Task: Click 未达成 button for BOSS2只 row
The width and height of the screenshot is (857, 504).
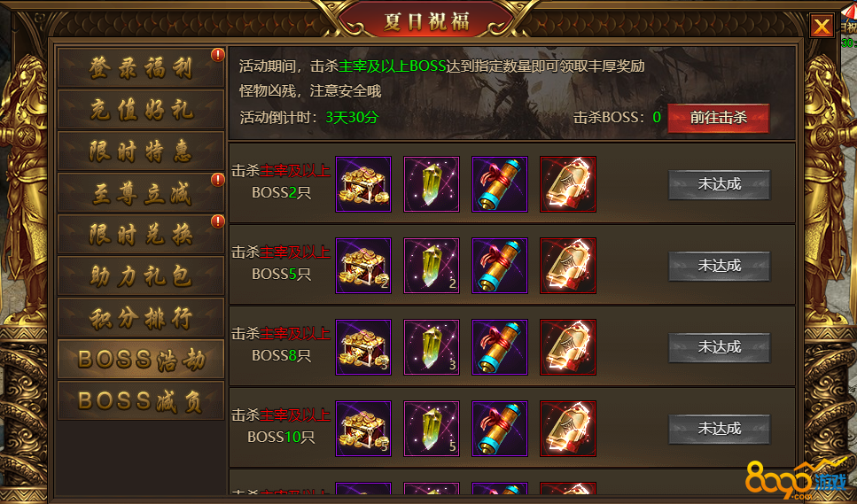Action: tap(720, 184)
